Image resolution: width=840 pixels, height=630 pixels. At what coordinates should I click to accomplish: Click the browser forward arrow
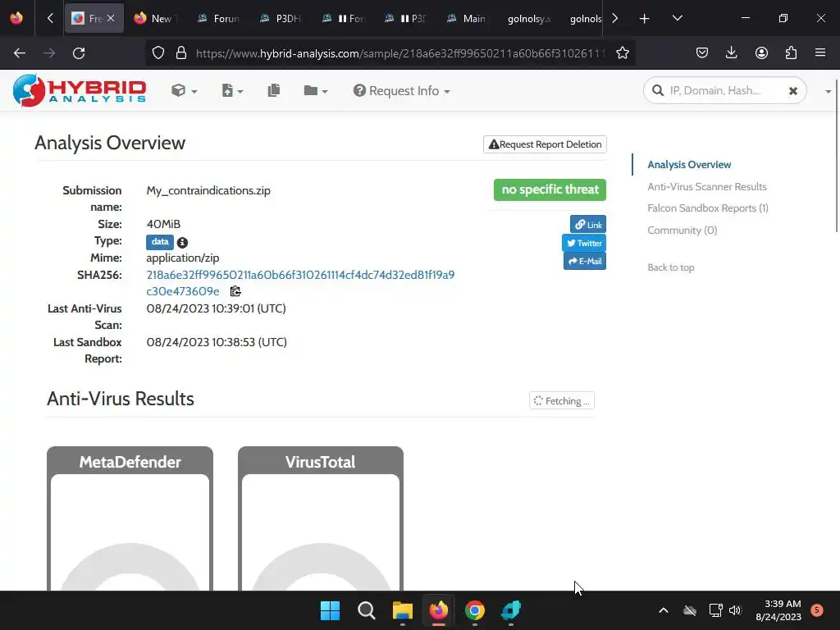point(49,53)
